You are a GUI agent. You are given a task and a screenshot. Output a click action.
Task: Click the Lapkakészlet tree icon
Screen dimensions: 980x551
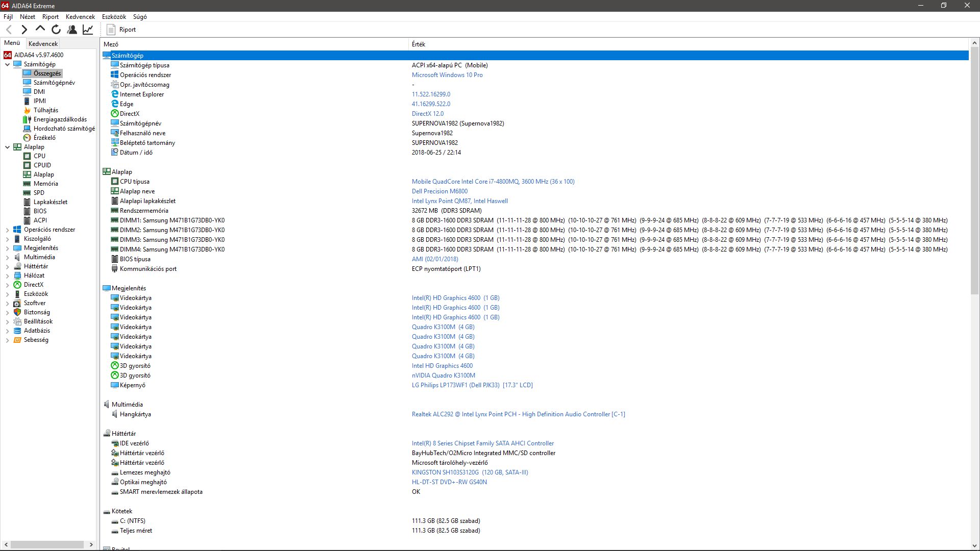click(x=27, y=202)
